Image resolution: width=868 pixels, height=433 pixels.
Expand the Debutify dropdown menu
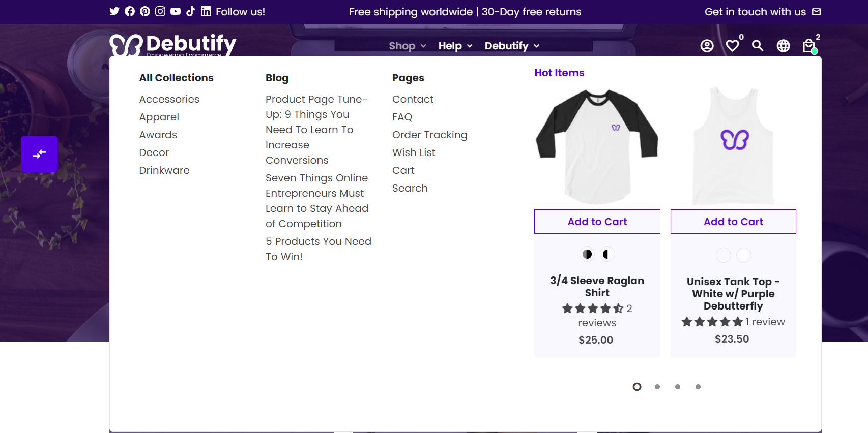click(x=512, y=46)
